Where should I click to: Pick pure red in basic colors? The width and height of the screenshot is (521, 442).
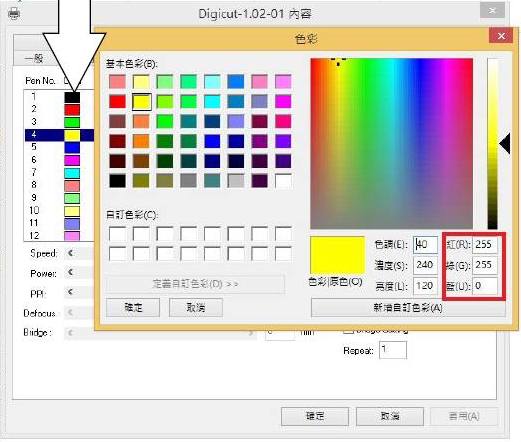click(x=117, y=102)
